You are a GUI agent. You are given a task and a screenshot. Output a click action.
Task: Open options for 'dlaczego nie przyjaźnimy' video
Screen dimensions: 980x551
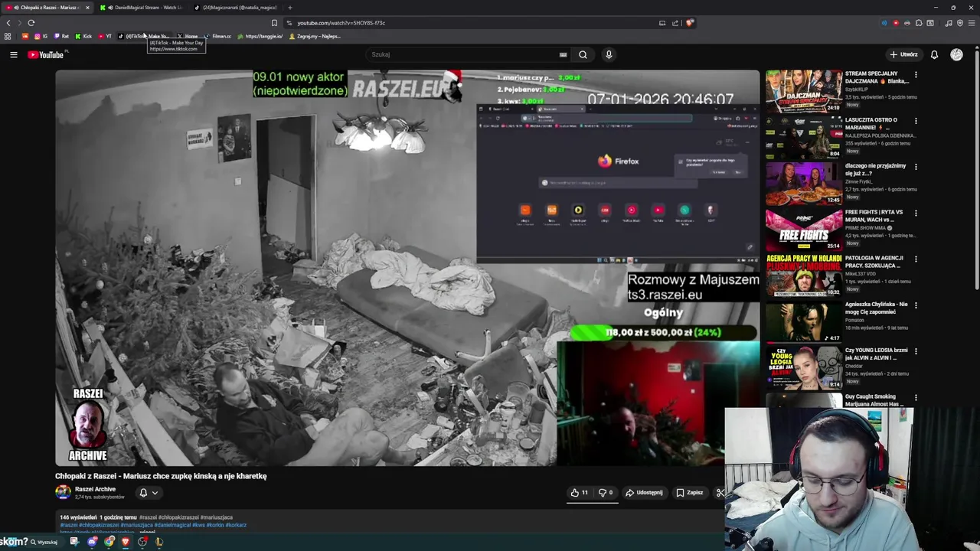pyautogui.click(x=916, y=167)
